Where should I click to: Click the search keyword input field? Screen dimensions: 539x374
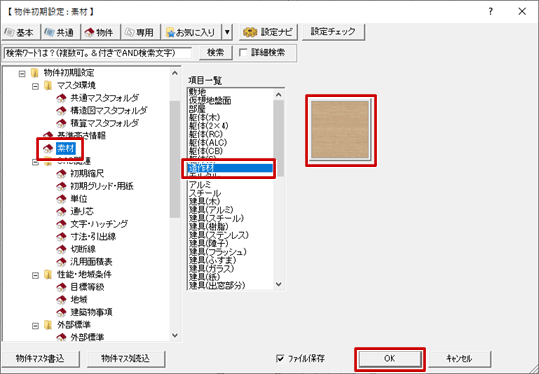tap(98, 53)
